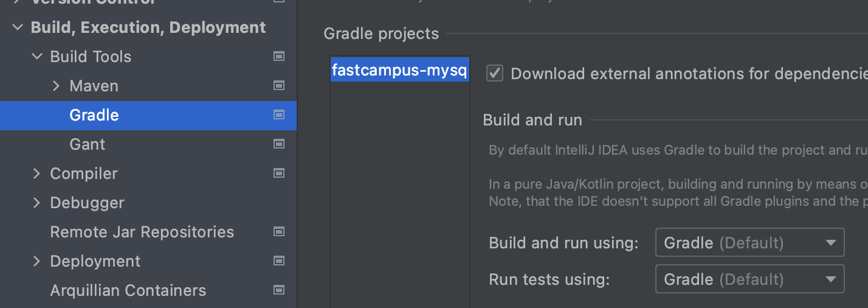
Task: Click project-level settings icon beside Gant
Action: (x=279, y=144)
